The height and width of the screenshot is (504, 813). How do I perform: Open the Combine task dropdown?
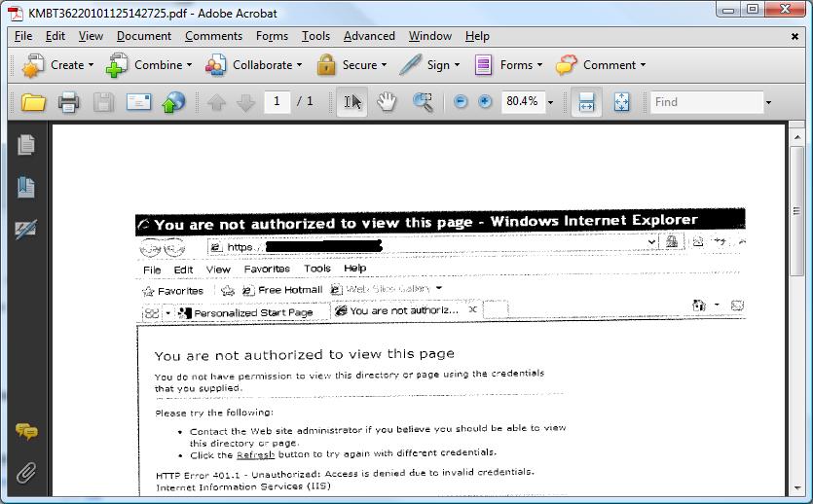pyautogui.click(x=149, y=65)
